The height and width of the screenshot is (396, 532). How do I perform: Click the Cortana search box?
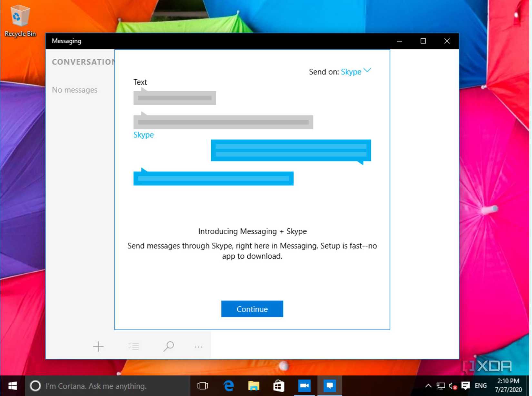(108, 386)
